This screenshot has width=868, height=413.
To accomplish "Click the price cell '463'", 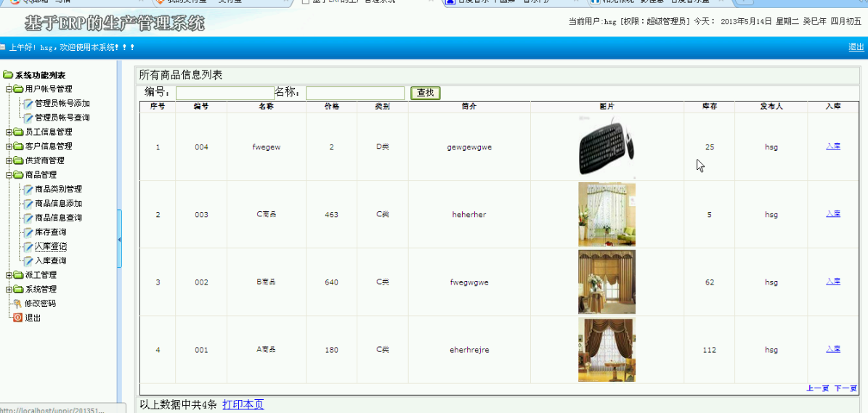I will coord(332,215).
